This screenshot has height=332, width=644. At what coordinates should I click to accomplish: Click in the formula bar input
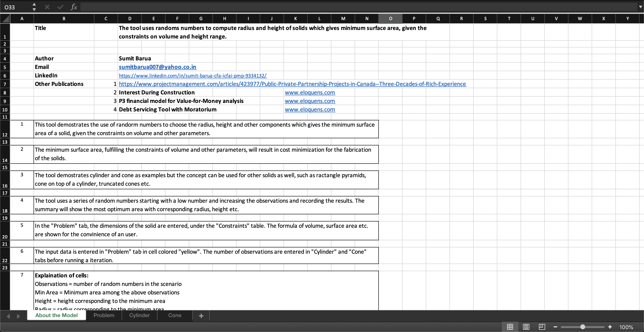click(359, 7)
